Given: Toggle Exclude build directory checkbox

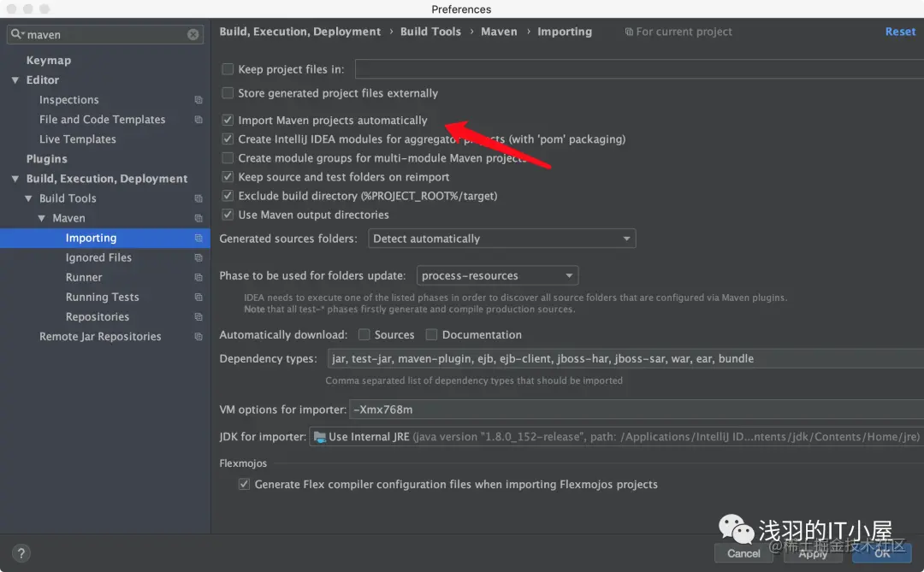Looking at the screenshot, I should point(228,196).
